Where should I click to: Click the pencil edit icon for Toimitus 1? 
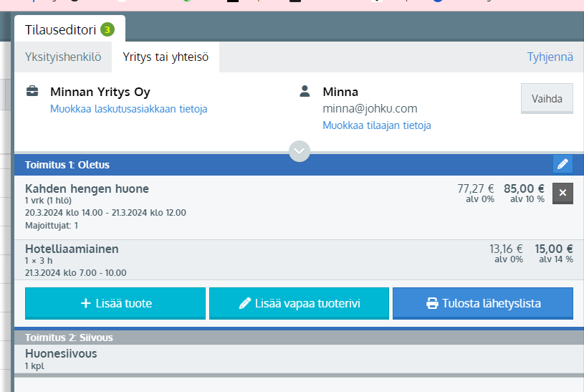[x=563, y=164]
